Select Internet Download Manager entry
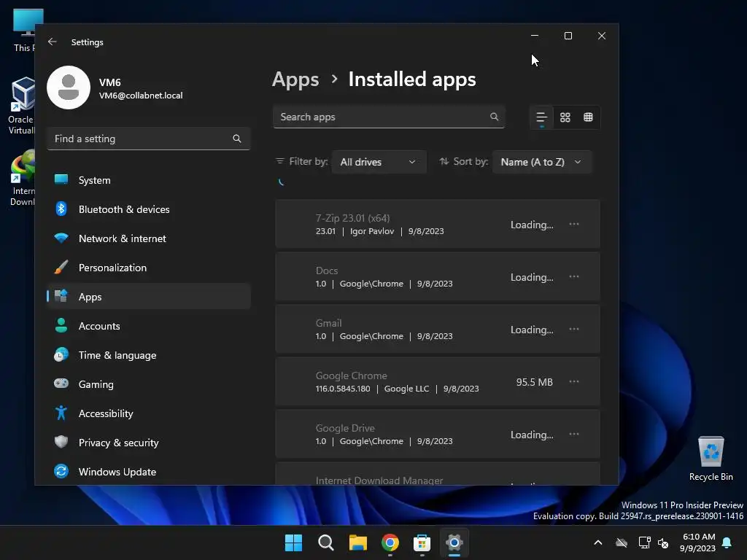This screenshot has height=560, width=747. click(438, 474)
